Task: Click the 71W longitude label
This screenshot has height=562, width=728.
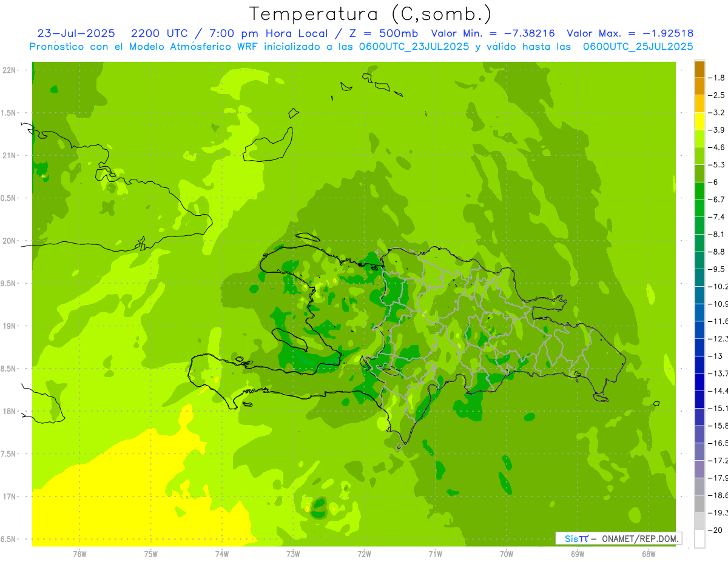Action: click(x=435, y=554)
